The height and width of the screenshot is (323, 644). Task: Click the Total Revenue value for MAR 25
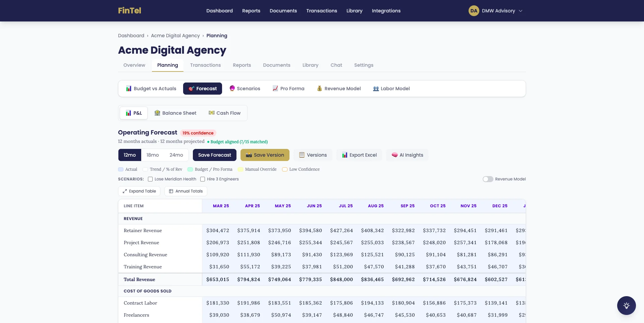[218, 279]
